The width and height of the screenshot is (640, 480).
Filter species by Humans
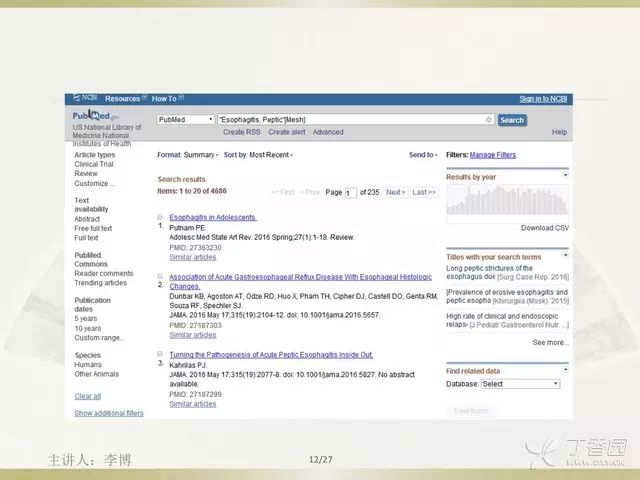point(88,364)
